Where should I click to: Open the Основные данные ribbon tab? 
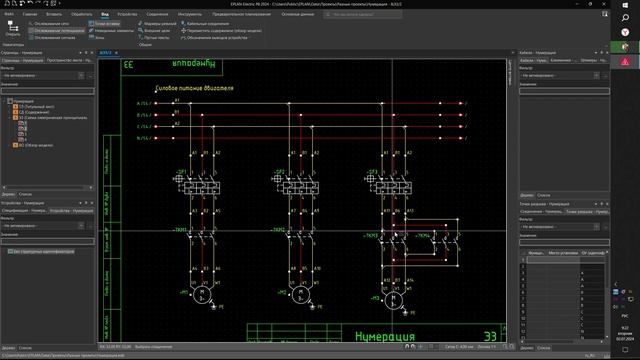(298, 14)
